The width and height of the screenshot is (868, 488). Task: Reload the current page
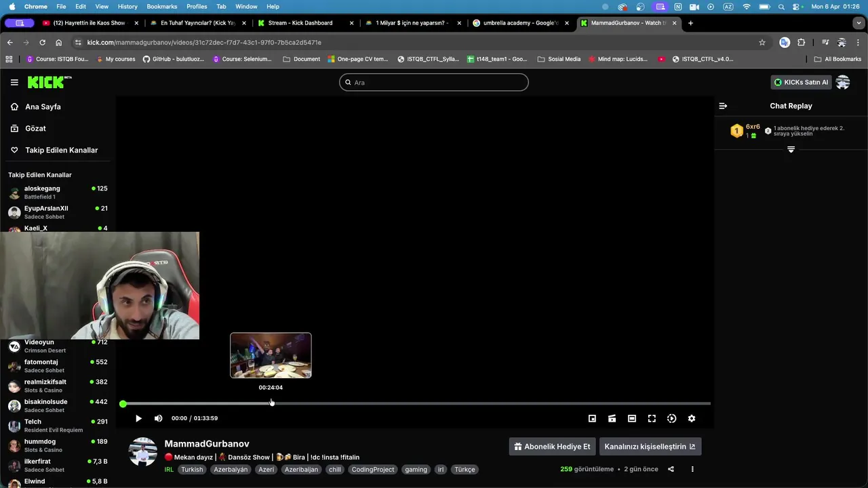click(x=42, y=42)
